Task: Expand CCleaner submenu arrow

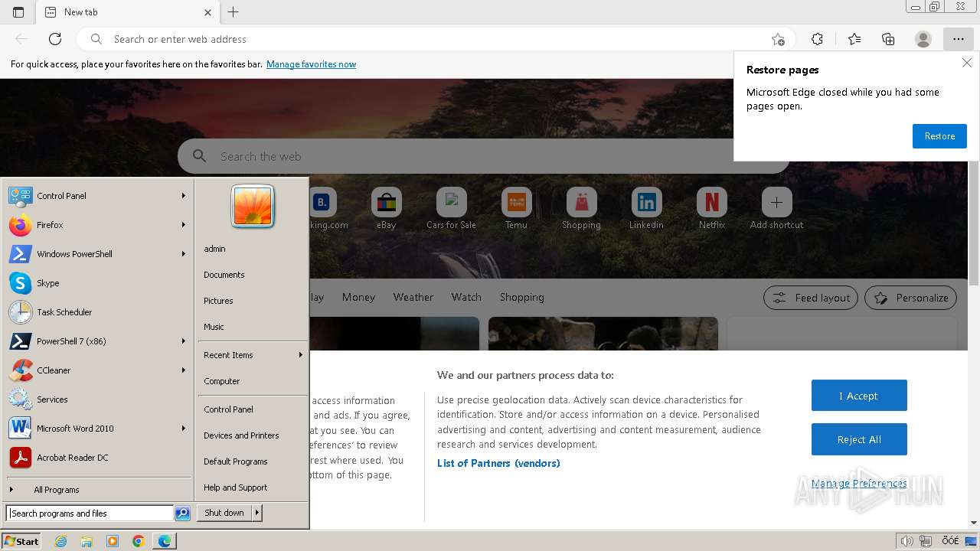Action: point(184,370)
